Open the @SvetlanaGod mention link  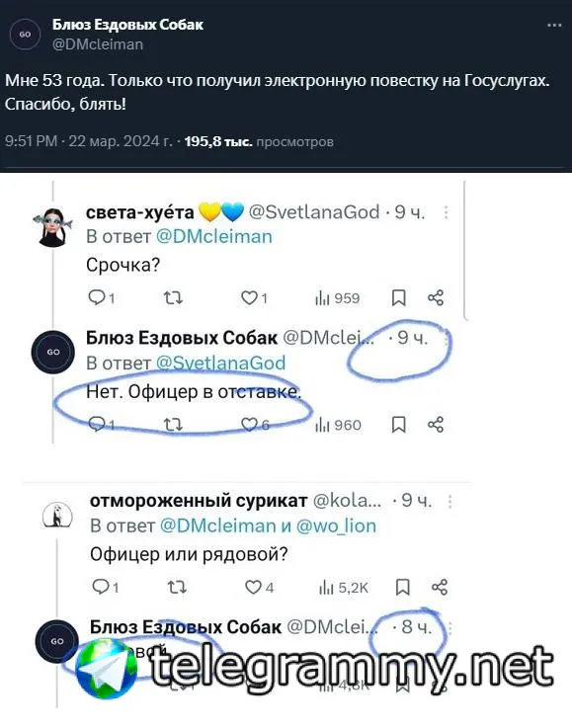point(220,364)
